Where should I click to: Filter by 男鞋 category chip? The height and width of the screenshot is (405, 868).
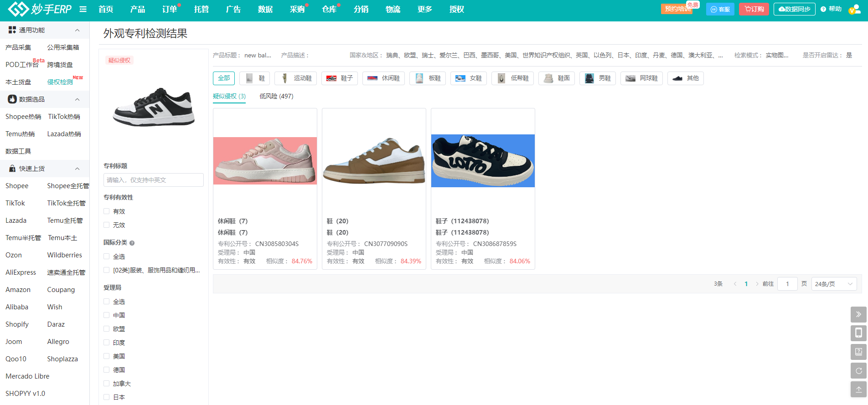(x=598, y=78)
